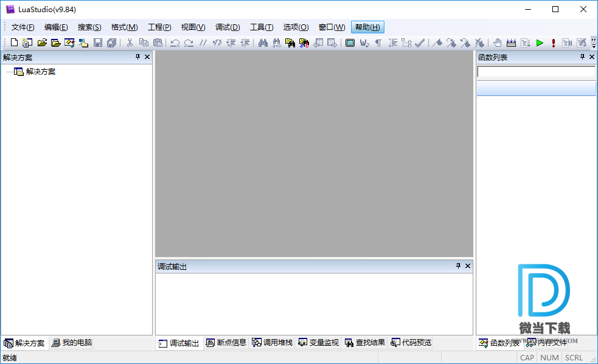Close the 调试输出 panel

[x=468, y=266]
